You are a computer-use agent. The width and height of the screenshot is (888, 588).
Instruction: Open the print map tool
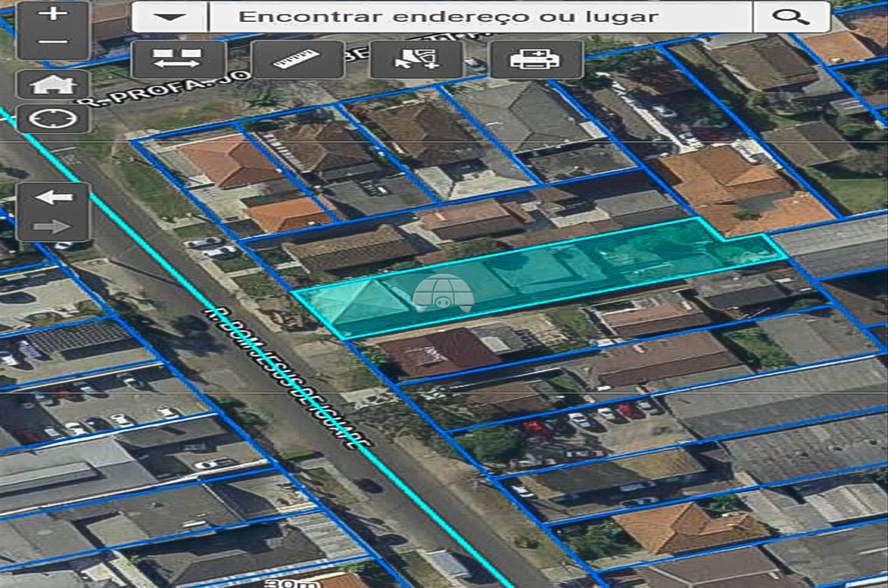536,59
